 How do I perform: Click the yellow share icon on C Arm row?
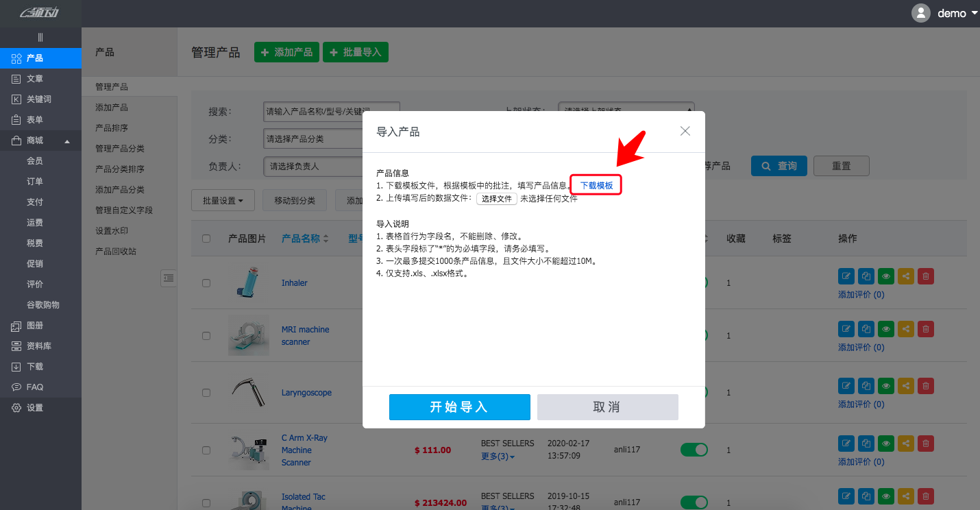[x=905, y=443]
